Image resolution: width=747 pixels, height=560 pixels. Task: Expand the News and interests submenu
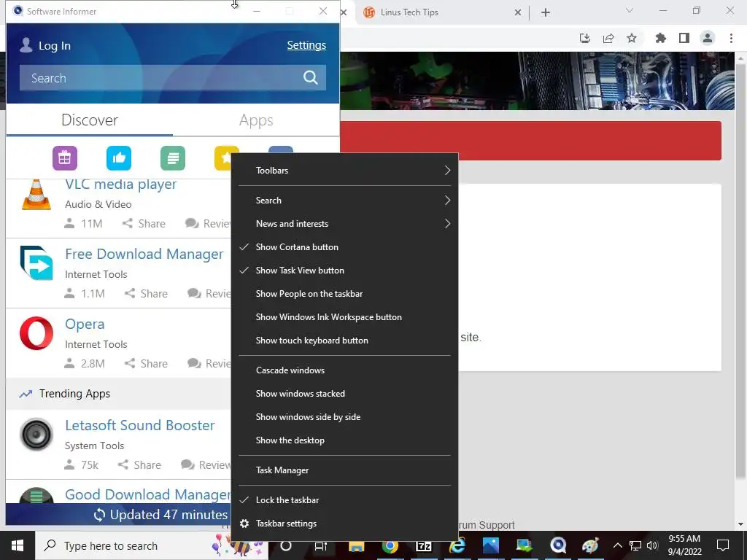344,223
